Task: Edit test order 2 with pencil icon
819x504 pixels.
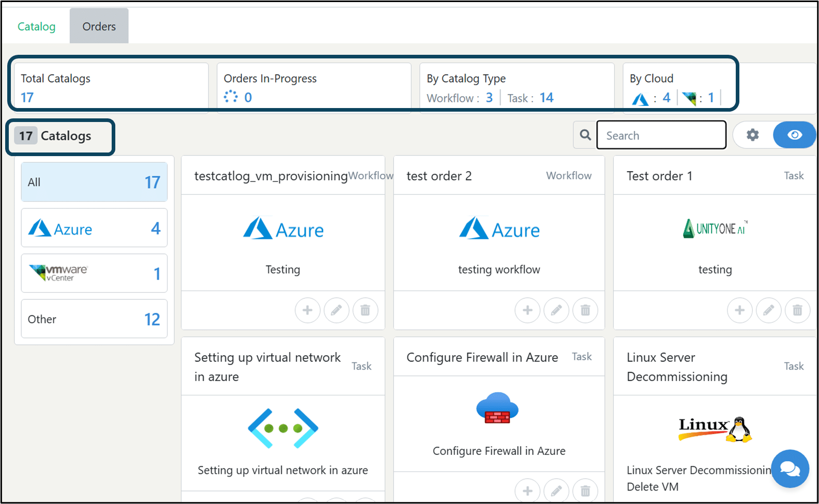Action: point(556,310)
